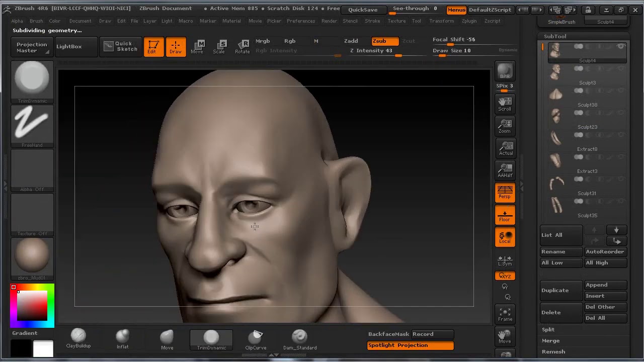
Task: Open the Transform menu
Action: click(442, 21)
